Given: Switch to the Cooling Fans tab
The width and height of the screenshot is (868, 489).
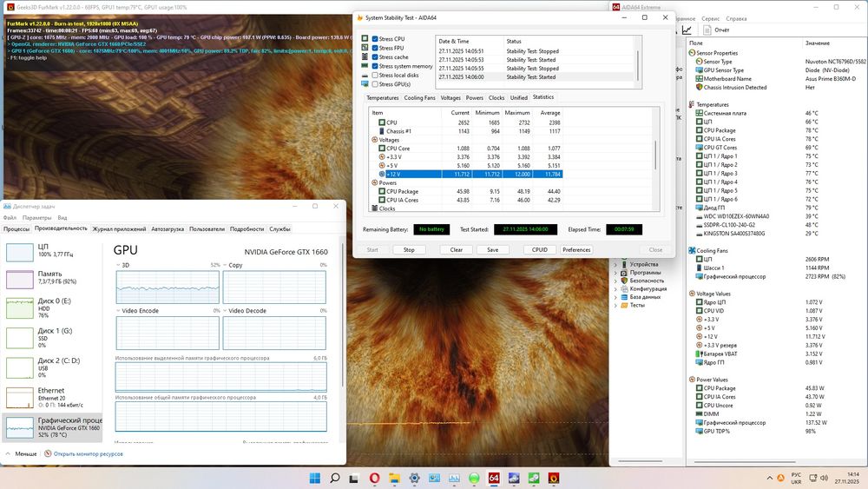Looking at the screenshot, I should point(419,97).
